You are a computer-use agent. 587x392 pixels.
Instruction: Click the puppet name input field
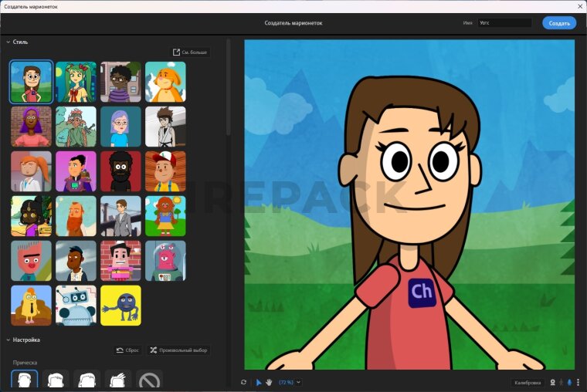(x=506, y=23)
